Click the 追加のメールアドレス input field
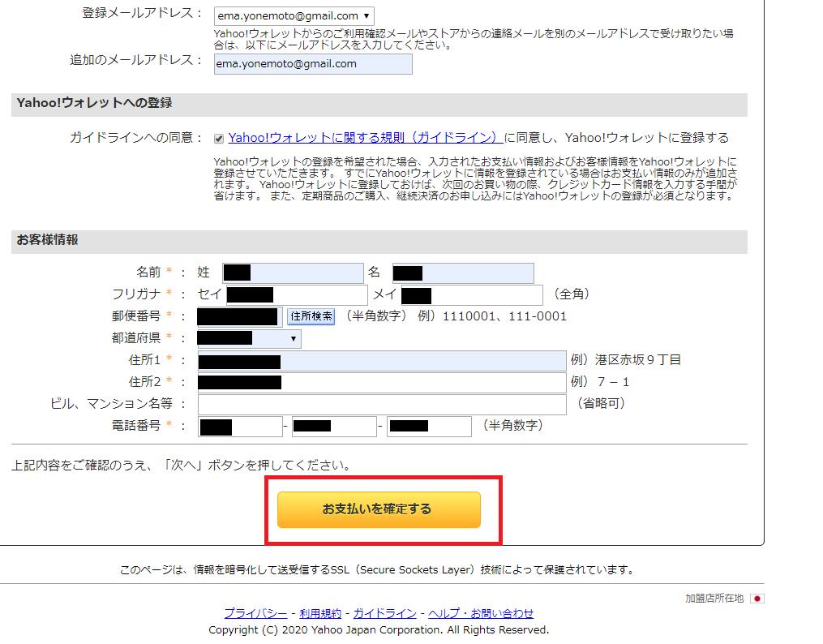The width and height of the screenshot is (823, 644). (313, 64)
